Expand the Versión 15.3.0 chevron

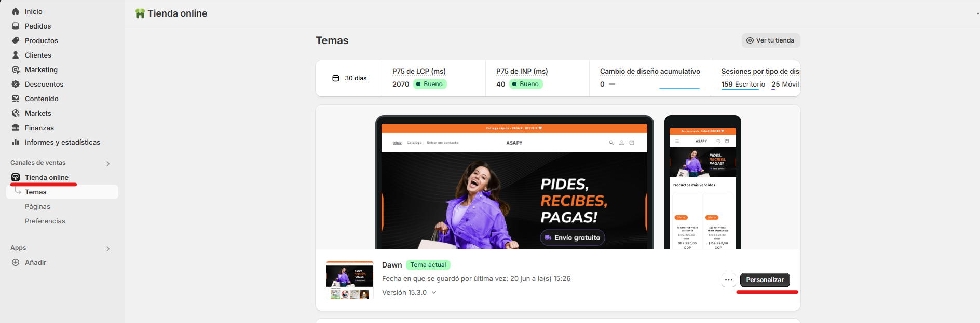(x=434, y=293)
